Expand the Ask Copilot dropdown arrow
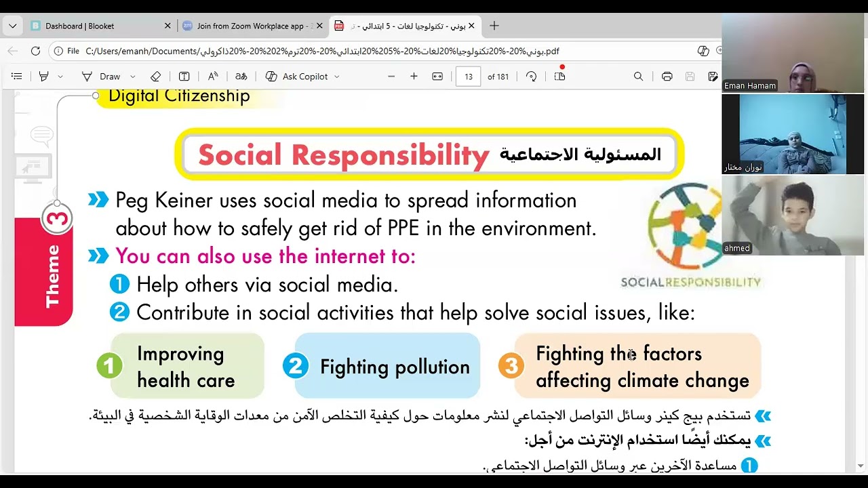The width and height of the screenshot is (868, 488). 337,77
